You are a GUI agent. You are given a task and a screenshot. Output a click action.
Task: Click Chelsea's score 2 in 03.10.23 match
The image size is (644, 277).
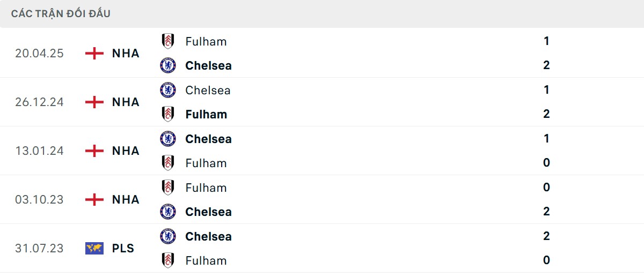coord(546,212)
